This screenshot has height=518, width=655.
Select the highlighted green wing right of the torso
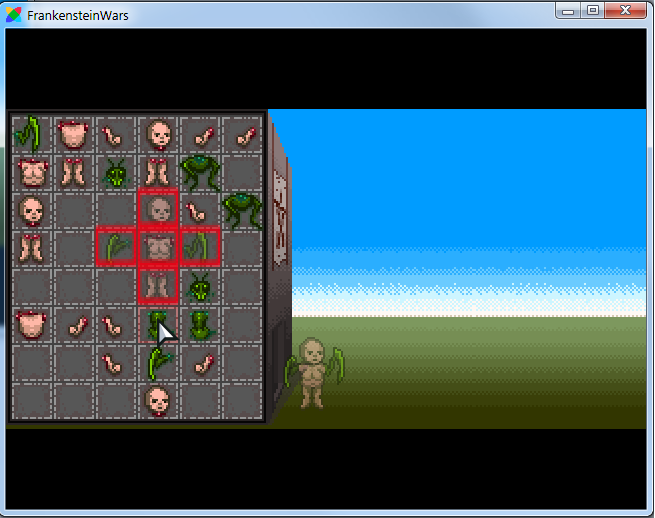tap(200, 247)
